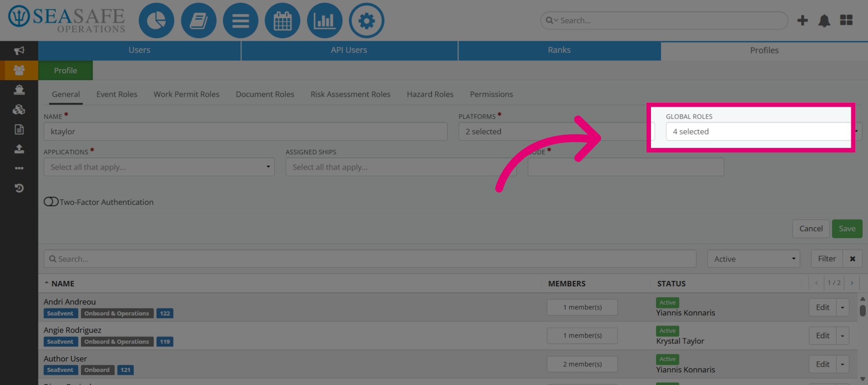Edit the Andri Andreou profile

coord(823,308)
